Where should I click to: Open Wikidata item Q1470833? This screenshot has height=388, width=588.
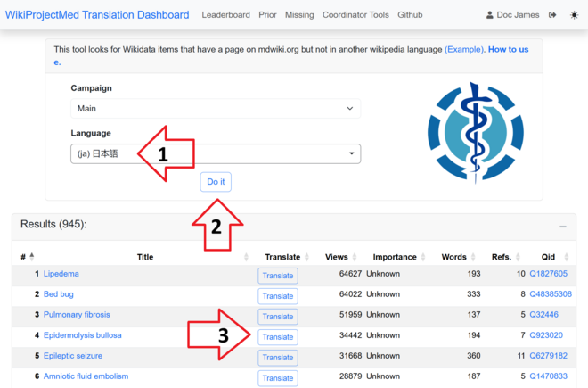(x=548, y=376)
